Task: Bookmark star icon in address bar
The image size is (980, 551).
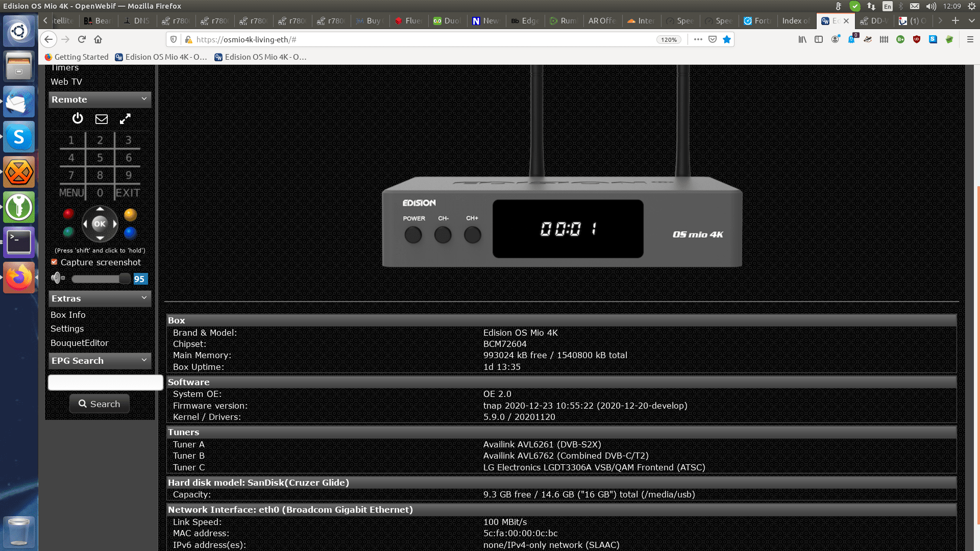Action: point(727,39)
